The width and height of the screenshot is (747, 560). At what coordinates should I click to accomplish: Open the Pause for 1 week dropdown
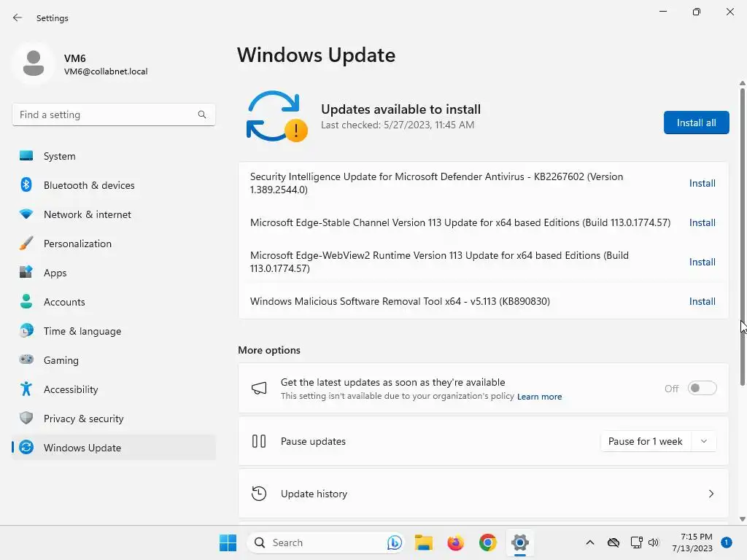coord(658,441)
